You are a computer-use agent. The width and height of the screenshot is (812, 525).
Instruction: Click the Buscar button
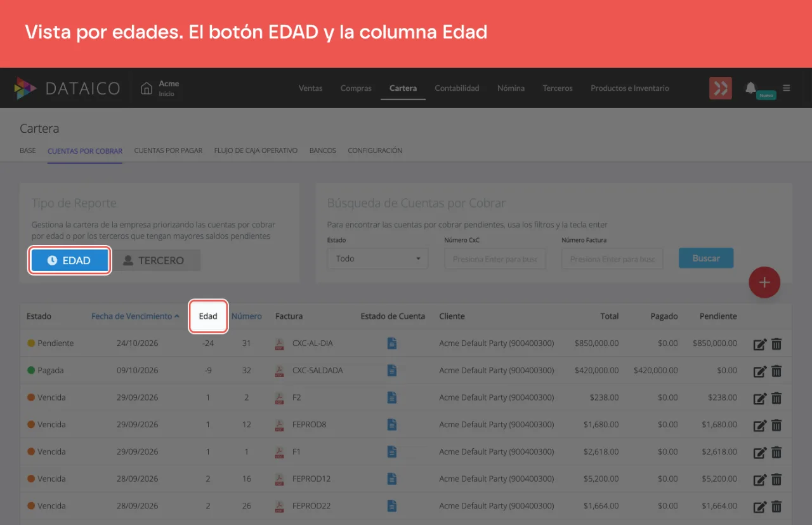pyautogui.click(x=706, y=258)
